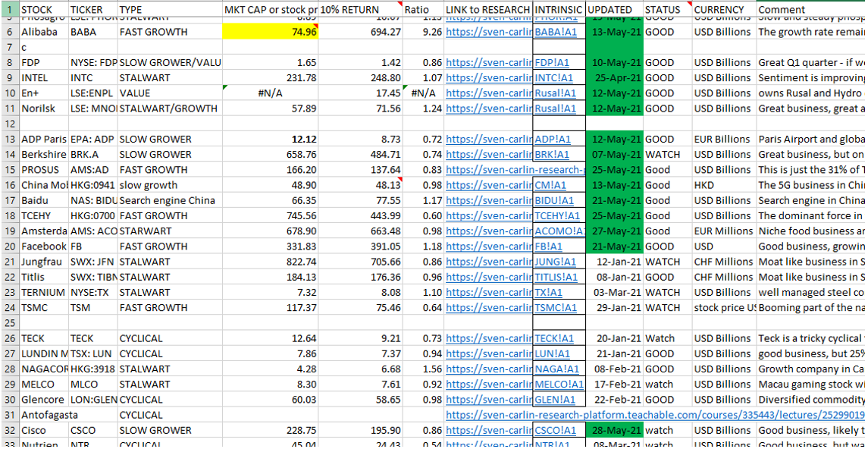Viewport: 868px width, 449px height.
Task: Select the Cisco ticker CSCO cell
Action: pos(93,430)
